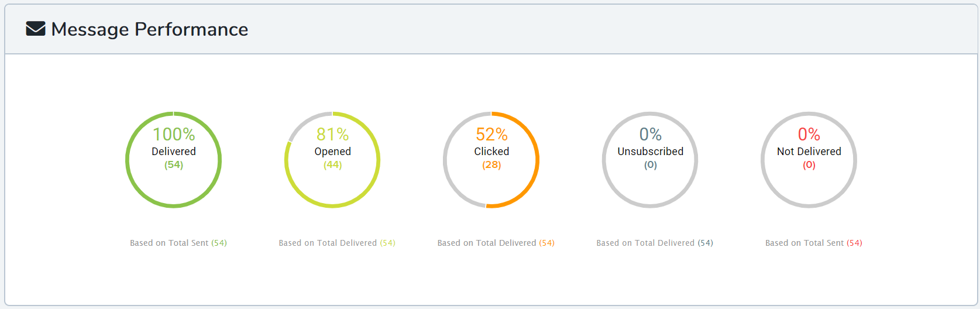The image size is (980, 309).
Task: Select the Unsubscribed (0) count
Action: [651, 165]
